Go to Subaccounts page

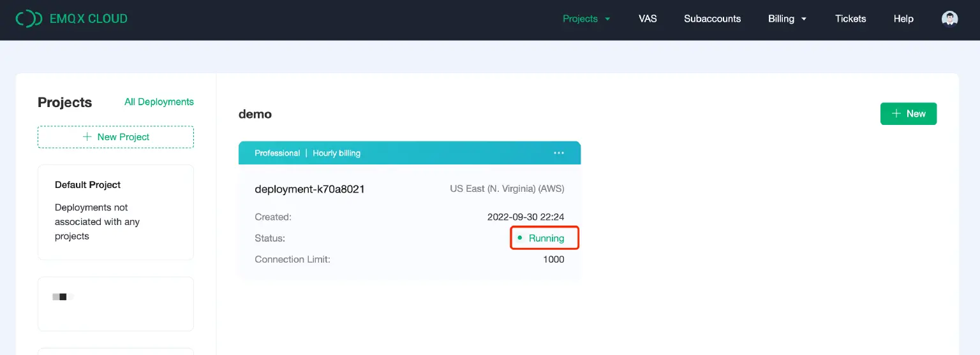(712, 18)
